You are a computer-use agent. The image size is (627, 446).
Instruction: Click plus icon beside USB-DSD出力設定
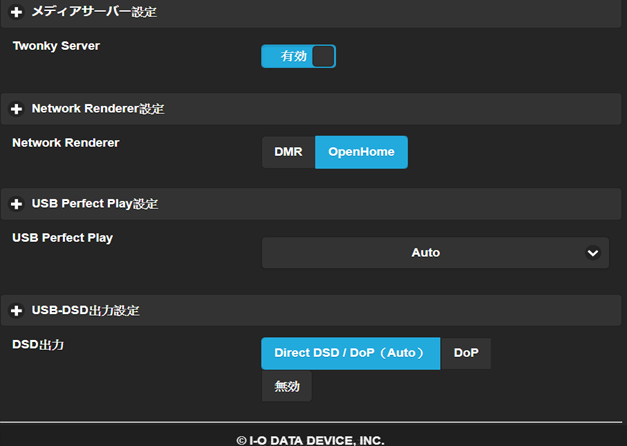click(x=16, y=310)
